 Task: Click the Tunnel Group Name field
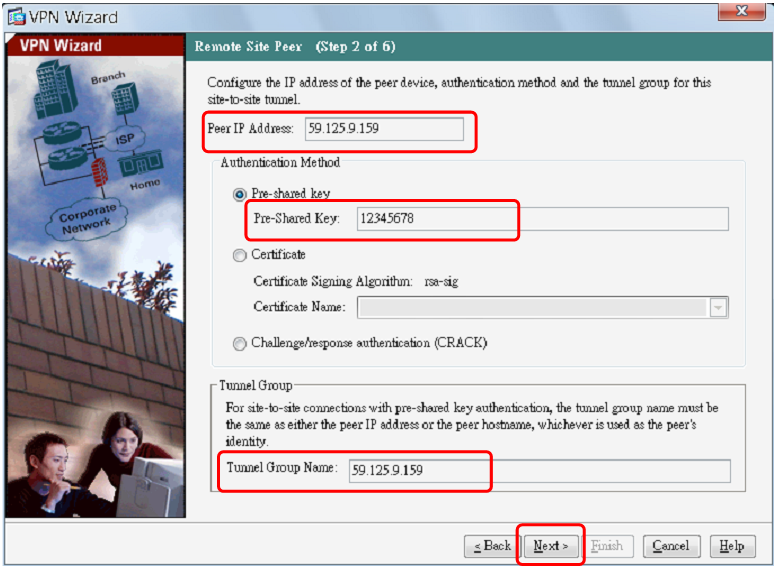[539, 470]
